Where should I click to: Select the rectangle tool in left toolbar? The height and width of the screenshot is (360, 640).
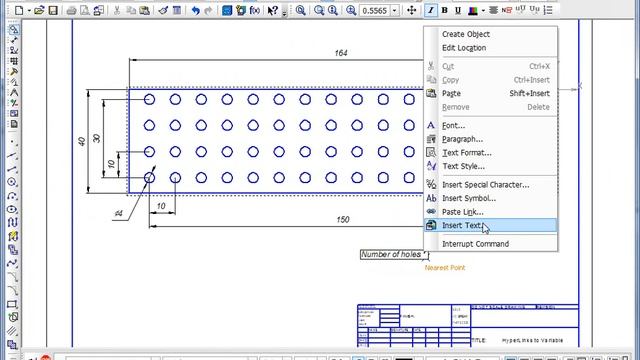(13, 304)
